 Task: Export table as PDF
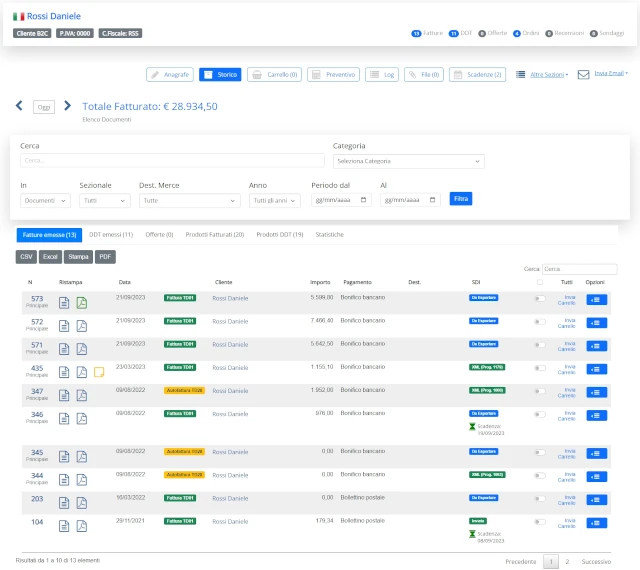point(105,257)
